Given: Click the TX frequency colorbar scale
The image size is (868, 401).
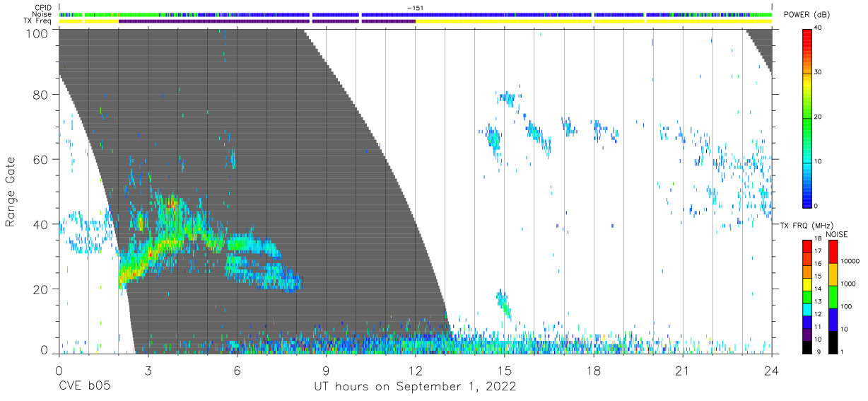Looking at the screenshot, I should pyautogui.click(x=807, y=296).
